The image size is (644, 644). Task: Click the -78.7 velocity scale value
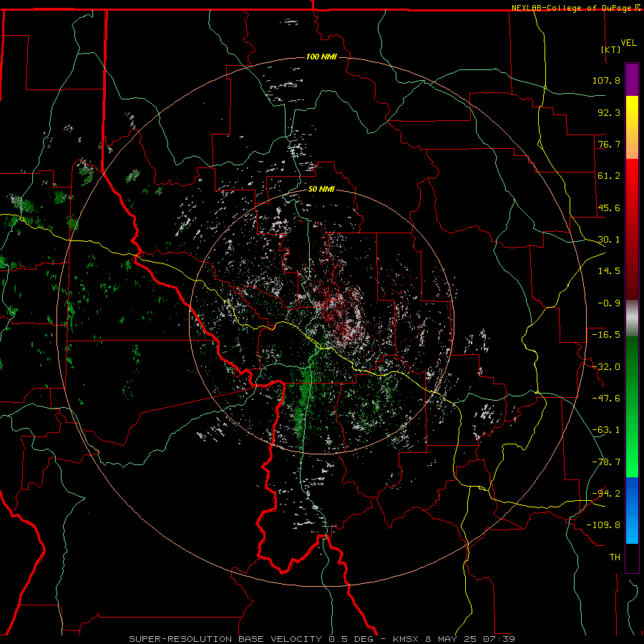606,462
